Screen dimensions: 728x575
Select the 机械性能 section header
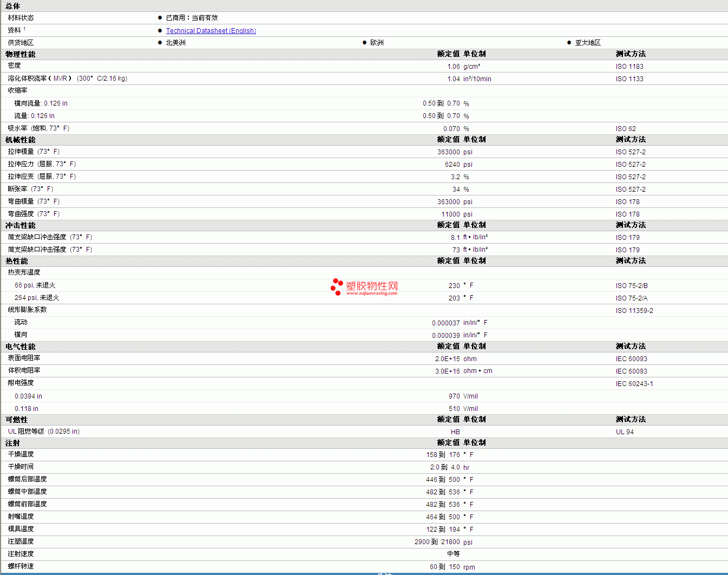point(21,140)
